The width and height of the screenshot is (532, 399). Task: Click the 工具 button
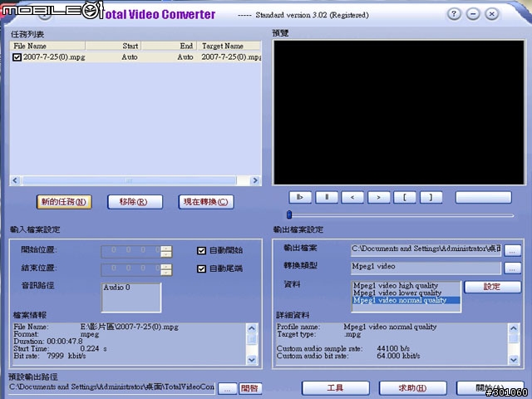point(335,388)
